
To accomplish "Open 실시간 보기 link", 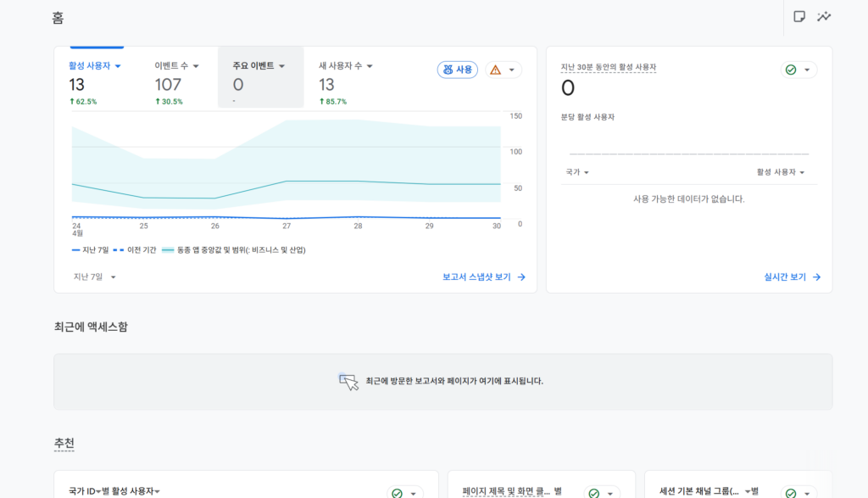I will click(793, 277).
